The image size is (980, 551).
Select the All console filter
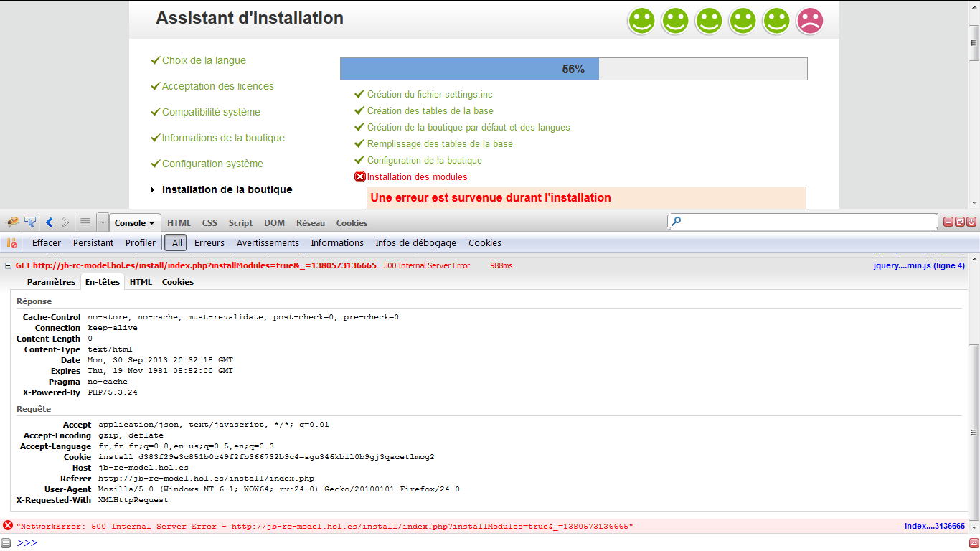[x=177, y=243]
